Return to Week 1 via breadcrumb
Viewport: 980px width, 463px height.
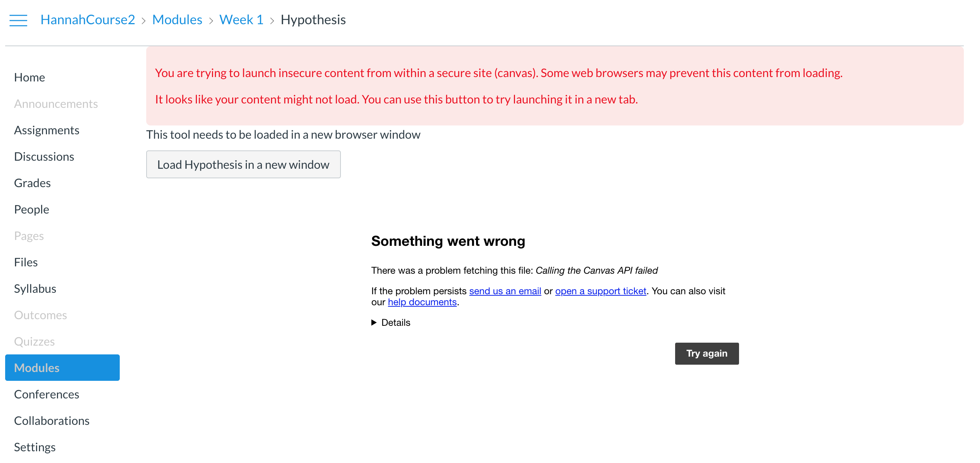click(x=241, y=19)
